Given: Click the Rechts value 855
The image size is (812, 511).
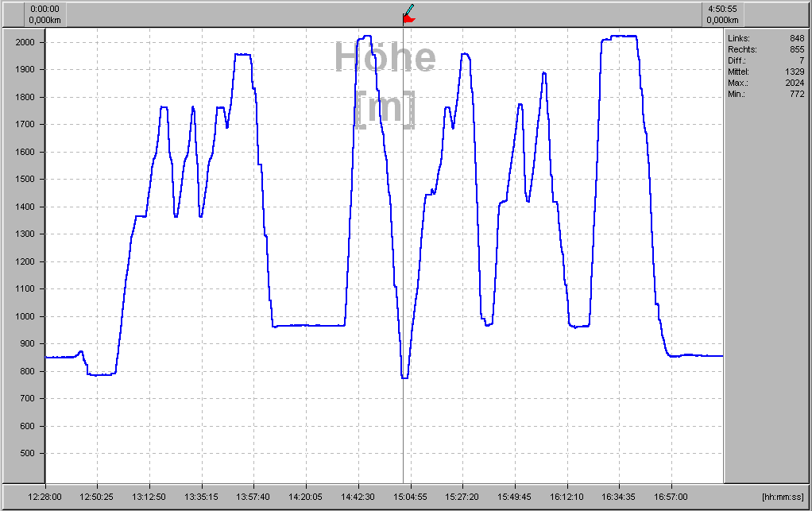Looking at the screenshot, I should (x=797, y=49).
